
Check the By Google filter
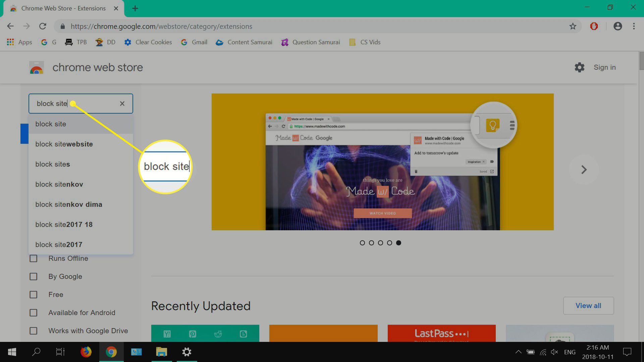(34, 277)
